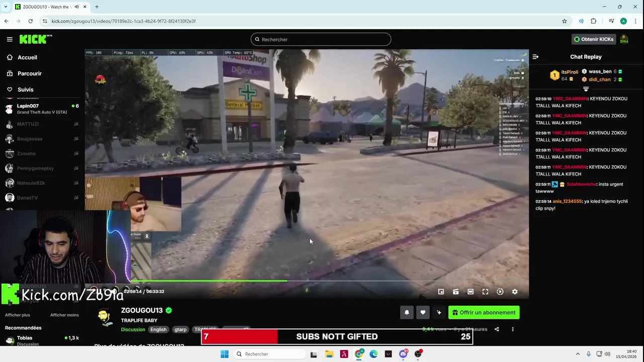Share the video via share icon
Viewport: 644px width, 362px height.
[497, 329]
